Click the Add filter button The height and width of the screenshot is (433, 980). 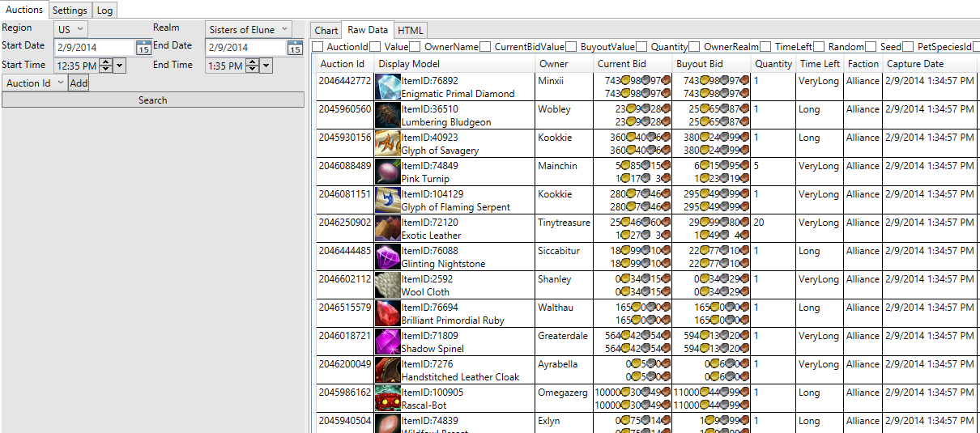79,83
